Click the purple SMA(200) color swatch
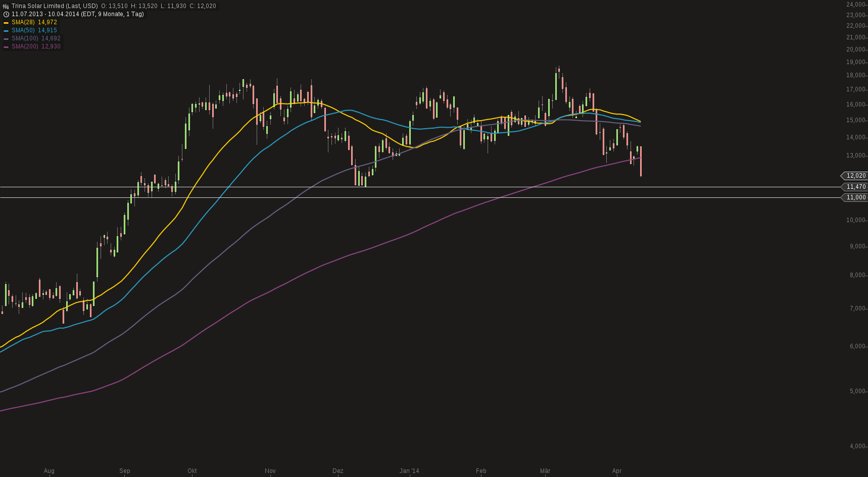The image size is (868, 477). [7, 46]
